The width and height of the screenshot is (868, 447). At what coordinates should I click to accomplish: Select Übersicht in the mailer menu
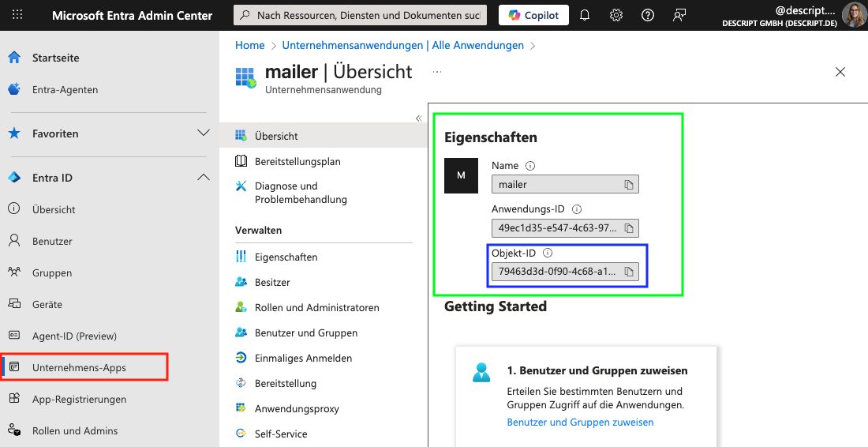pos(324,136)
